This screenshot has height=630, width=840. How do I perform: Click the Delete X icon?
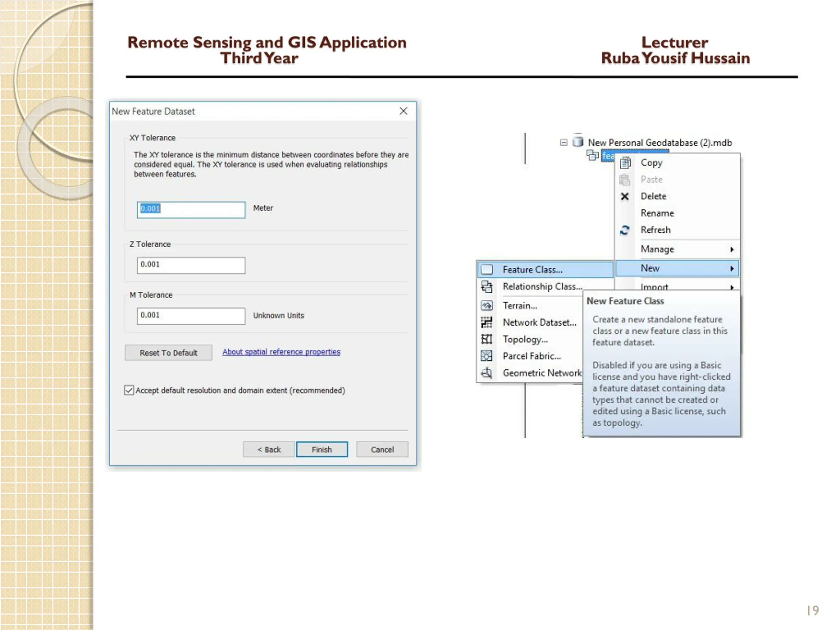(625, 196)
